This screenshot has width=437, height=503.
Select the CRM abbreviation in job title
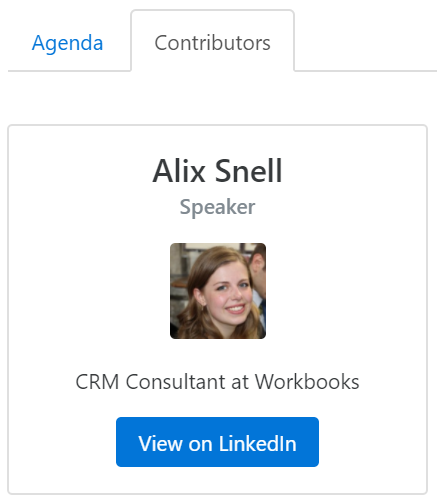(97, 382)
